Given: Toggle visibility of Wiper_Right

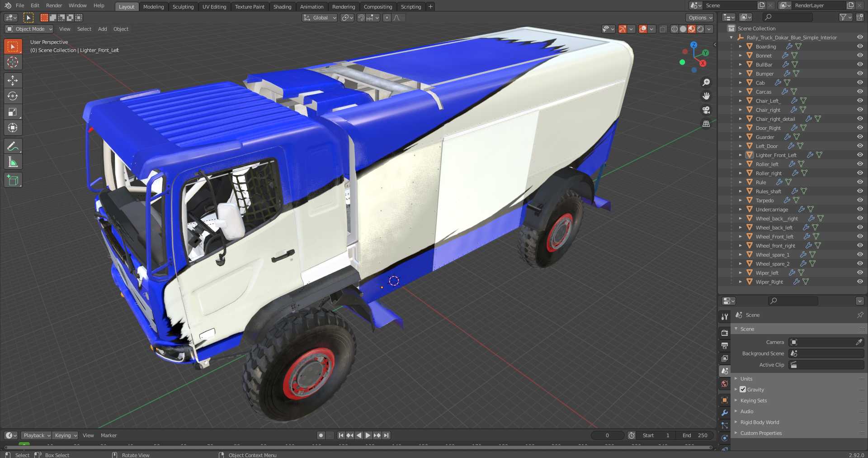Looking at the screenshot, I should [x=860, y=281].
